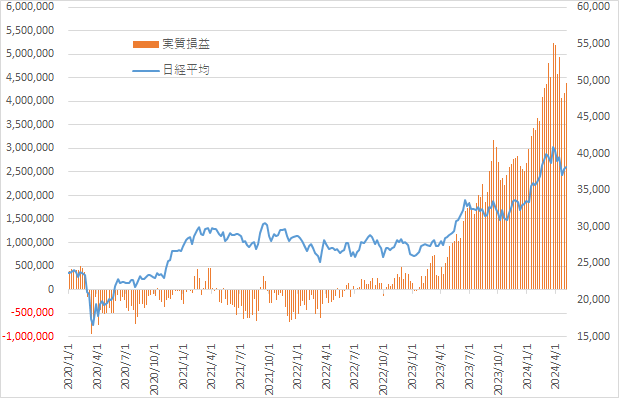Click the 2020/1/1 date label
The height and width of the screenshot is (398, 619).
coord(69,366)
